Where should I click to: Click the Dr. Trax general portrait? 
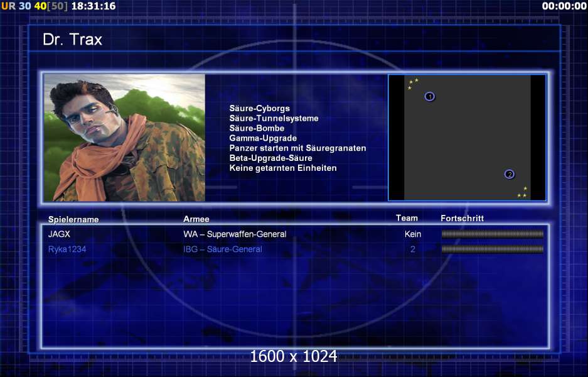124,138
